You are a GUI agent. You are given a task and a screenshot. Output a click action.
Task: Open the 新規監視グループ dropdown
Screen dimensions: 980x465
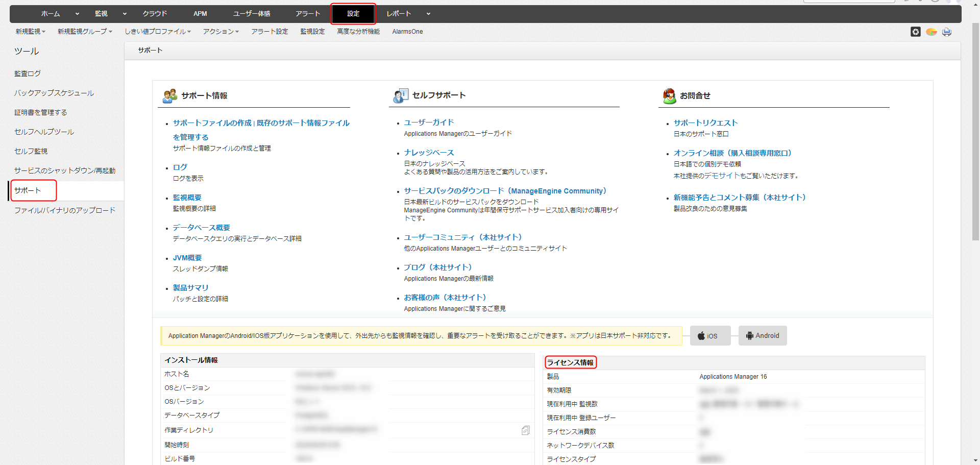coord(85,32)
